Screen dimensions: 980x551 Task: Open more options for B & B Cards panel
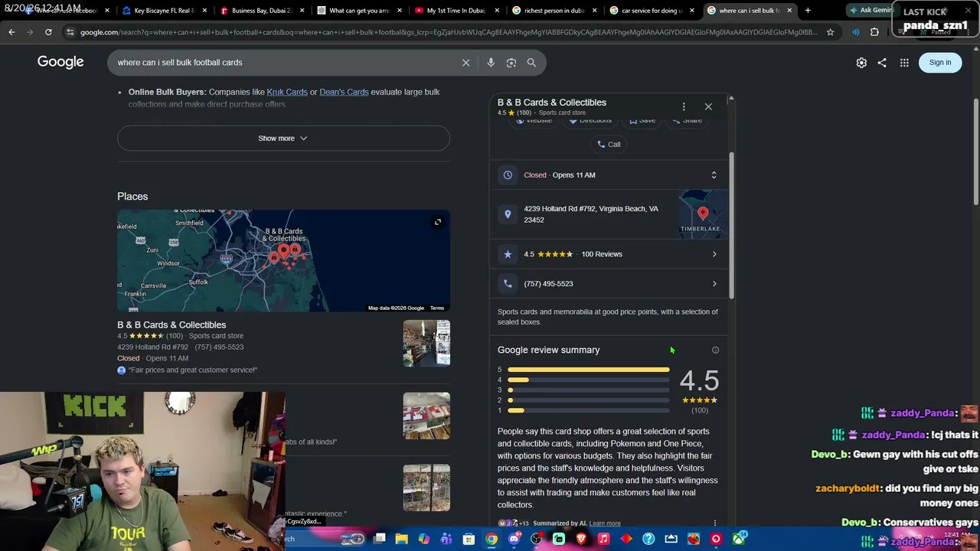(684, 106)
